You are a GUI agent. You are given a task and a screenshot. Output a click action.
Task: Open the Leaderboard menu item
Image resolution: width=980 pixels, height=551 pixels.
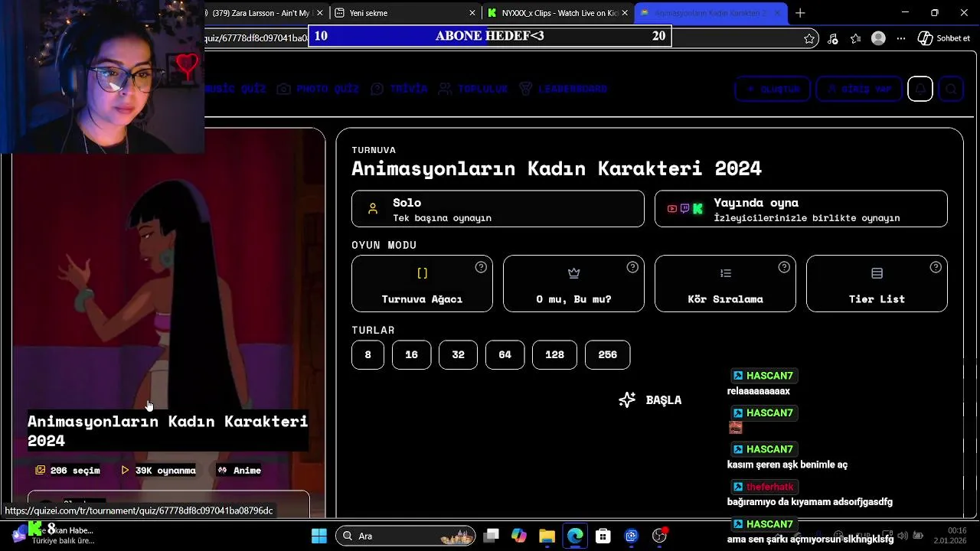pos(563,89)
